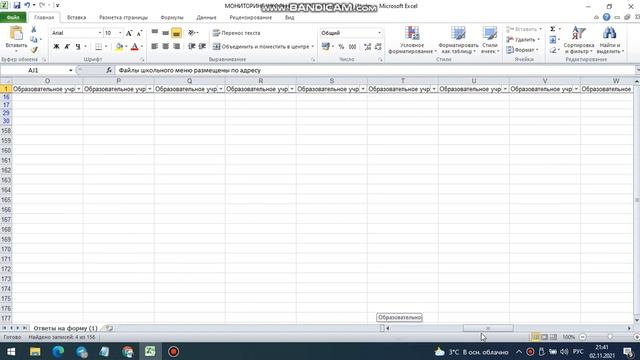This screenshot has width=640, height=360.
Task: Align text to top of cell
Action: pyautogui.click(x=155, y=33)
